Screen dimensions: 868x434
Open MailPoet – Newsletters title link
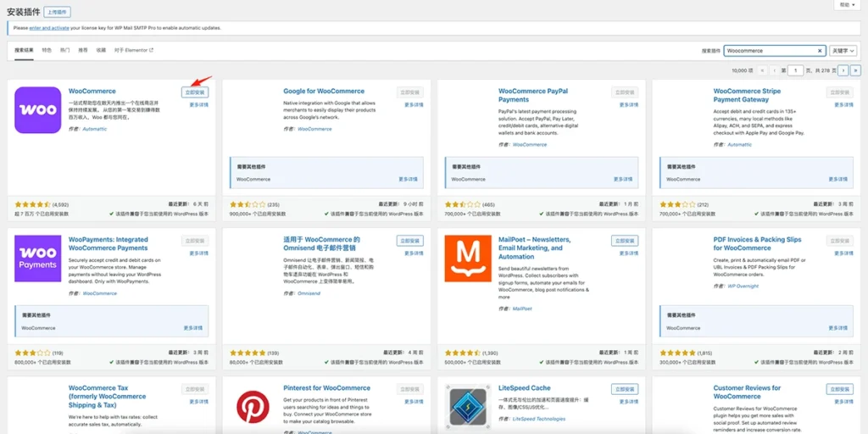pos(534,248)
